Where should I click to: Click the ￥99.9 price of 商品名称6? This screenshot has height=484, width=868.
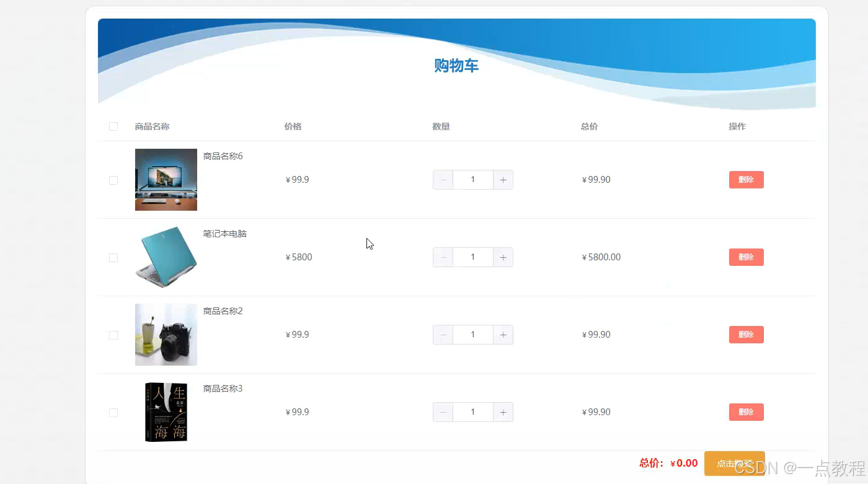pyautogui.click(x=297, y=180)
